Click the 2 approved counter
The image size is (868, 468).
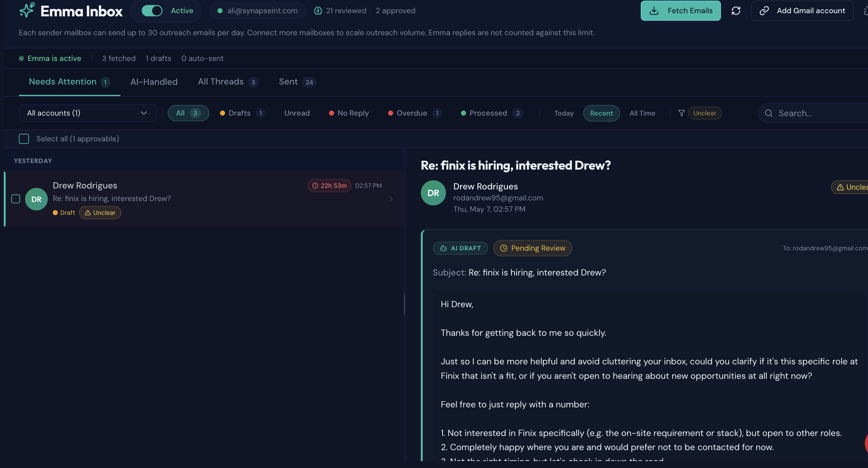[395, 11]
